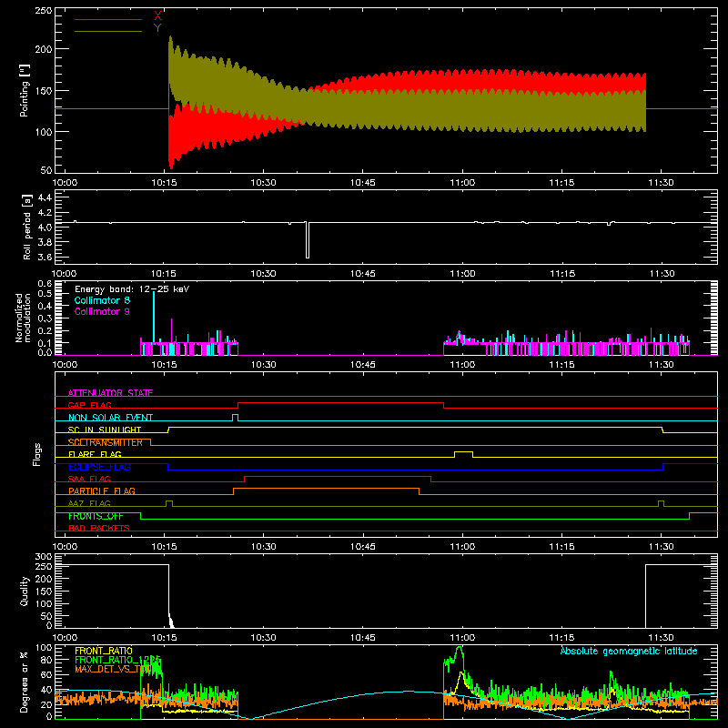
Task: Select the olive 'Y' legend label
Action: pos(157,28)
